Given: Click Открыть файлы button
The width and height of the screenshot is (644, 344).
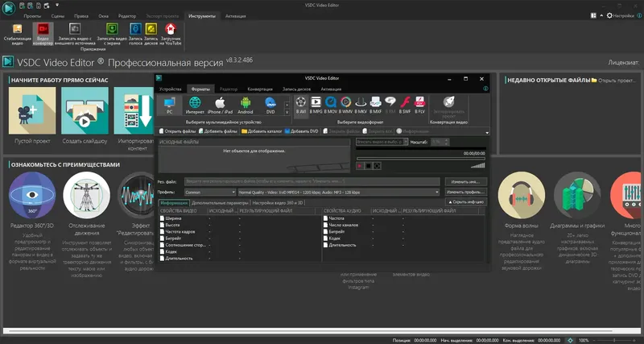Looking at the screenshot, I should coord(177,131).
